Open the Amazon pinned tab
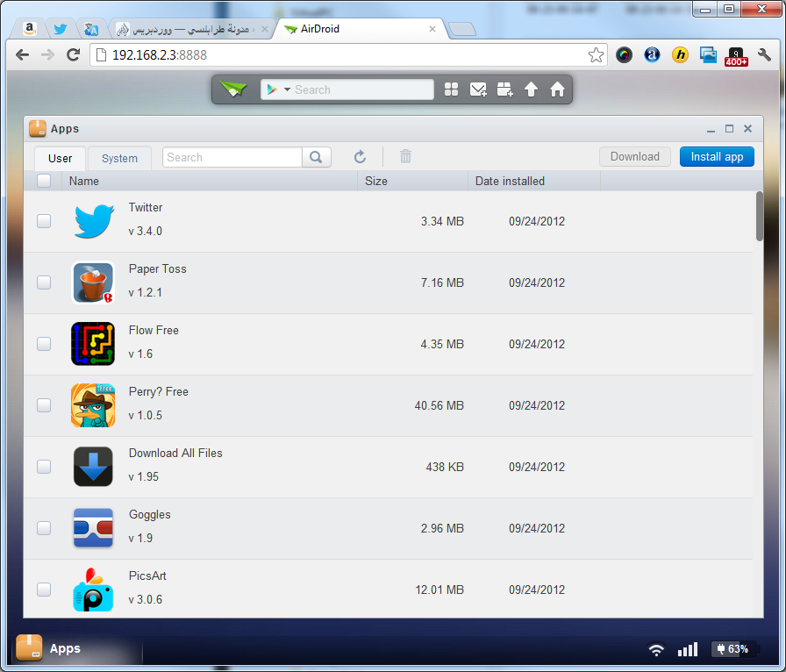 point(30,29)
